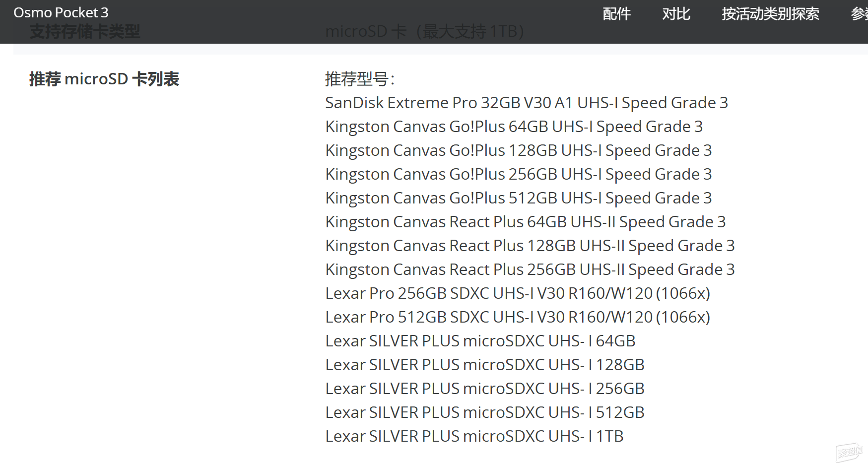Click microSD 卡 最大支持 1TB text

(425, 32)
